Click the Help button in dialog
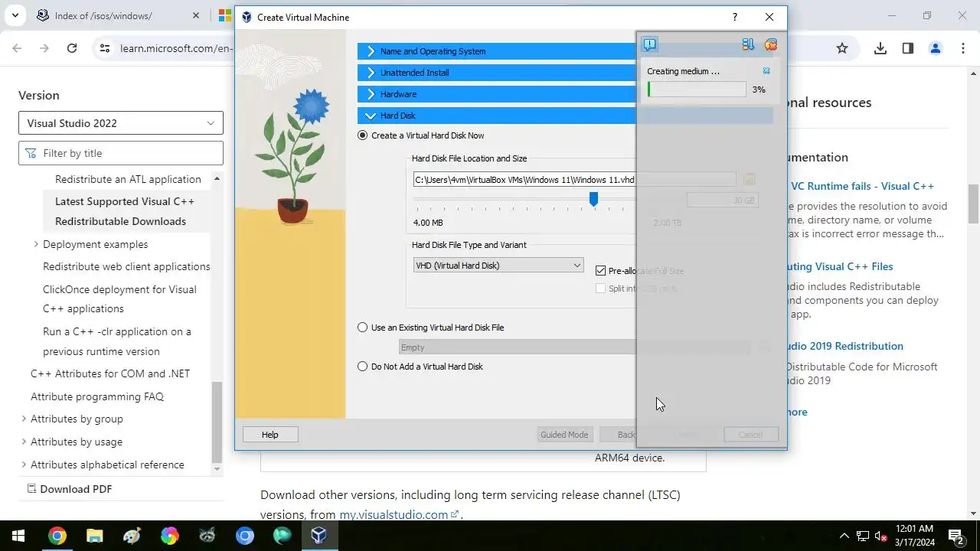The image size is (980, 551). pyautogui.click(x=270, y=435)
